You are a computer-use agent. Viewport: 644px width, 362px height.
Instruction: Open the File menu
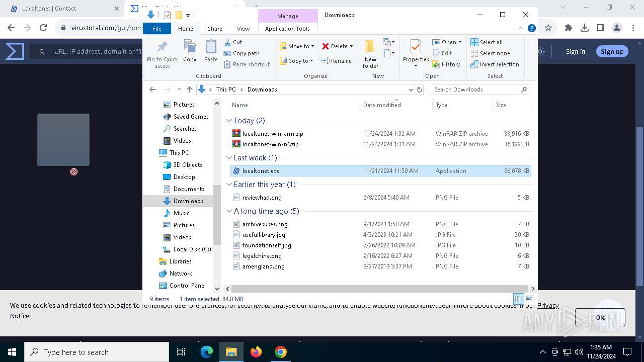157,29
